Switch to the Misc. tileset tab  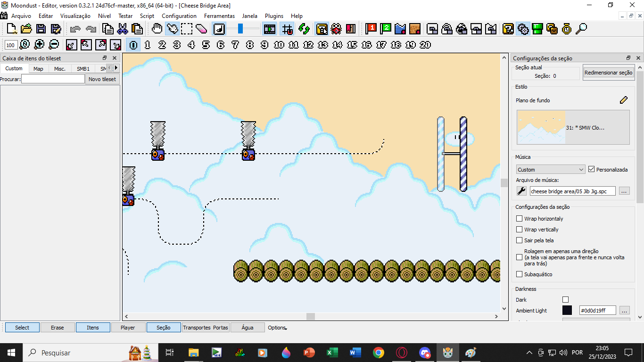click(x=60, y=69)
